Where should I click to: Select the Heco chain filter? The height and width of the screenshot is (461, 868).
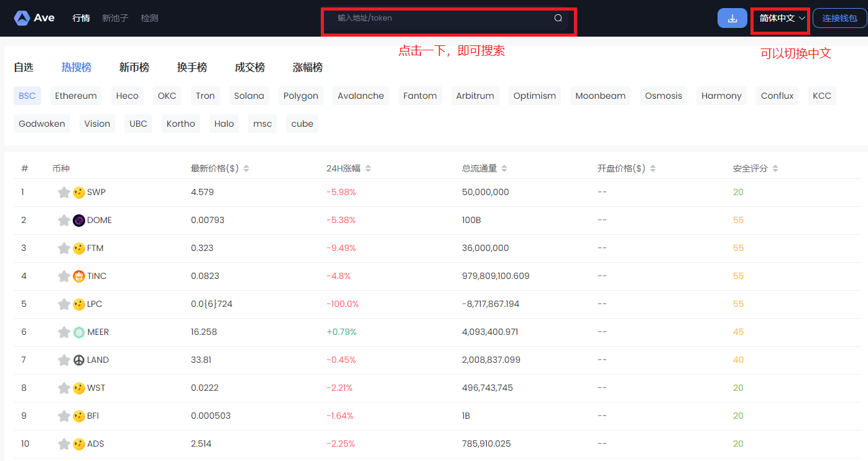(x=127, y=96)
